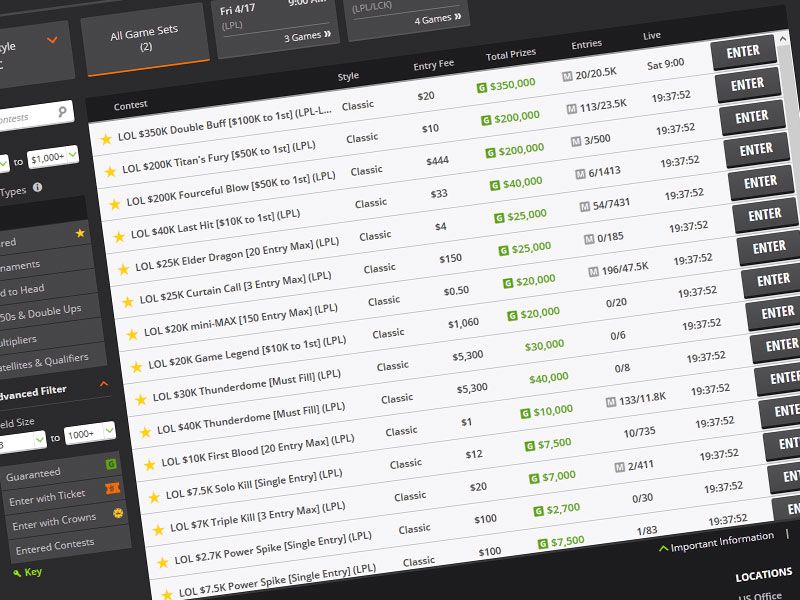800x600 pixels.
Task: Toggle the Head to Head contest type
Action: tap(48, 286)
